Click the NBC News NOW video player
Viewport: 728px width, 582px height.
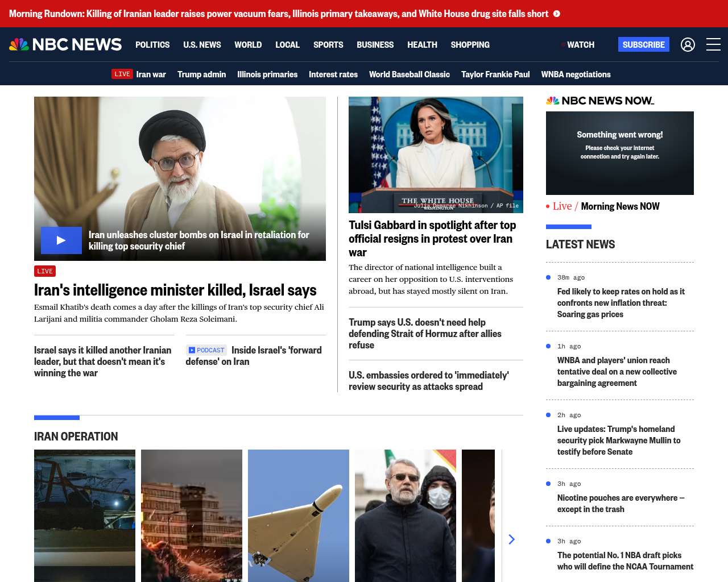620,153
